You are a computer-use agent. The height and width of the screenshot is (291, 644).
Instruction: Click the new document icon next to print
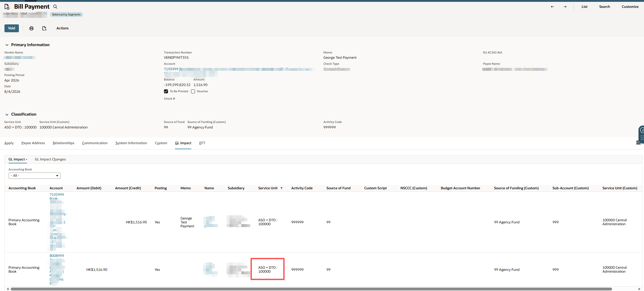pos(44,28)
